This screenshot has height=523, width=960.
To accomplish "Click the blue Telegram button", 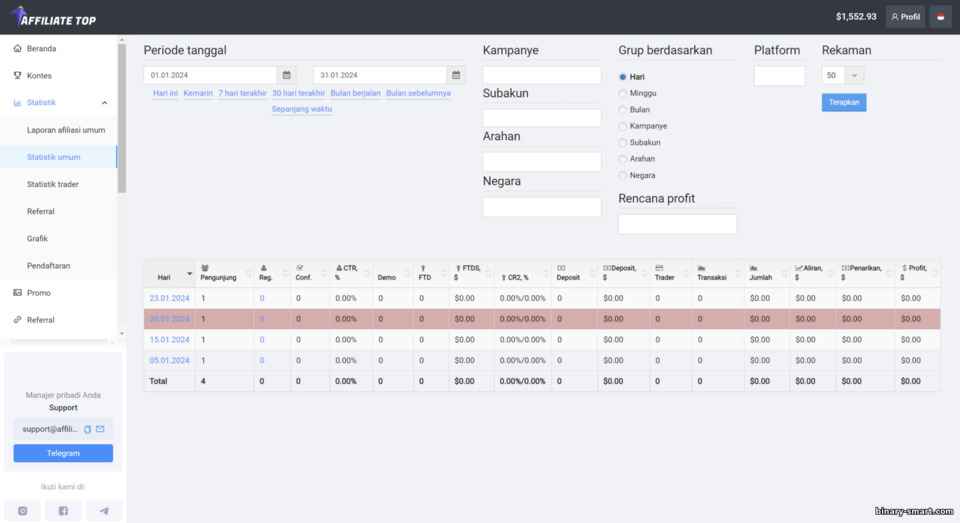I will click(x=63, y=453).
